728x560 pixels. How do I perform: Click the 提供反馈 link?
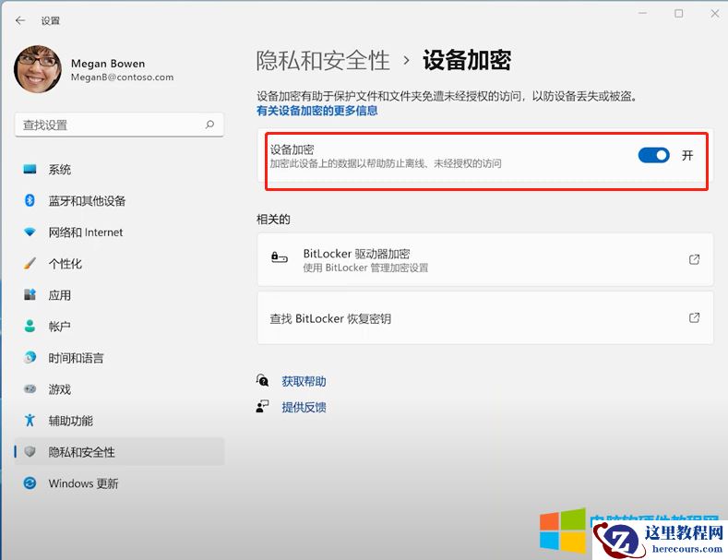click(304, 407)
